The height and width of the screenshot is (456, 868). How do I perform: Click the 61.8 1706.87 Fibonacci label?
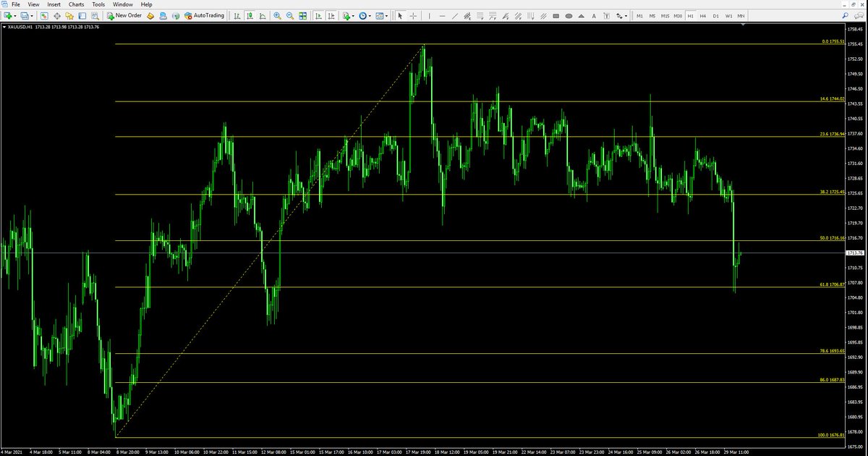[x=832, y=284]
